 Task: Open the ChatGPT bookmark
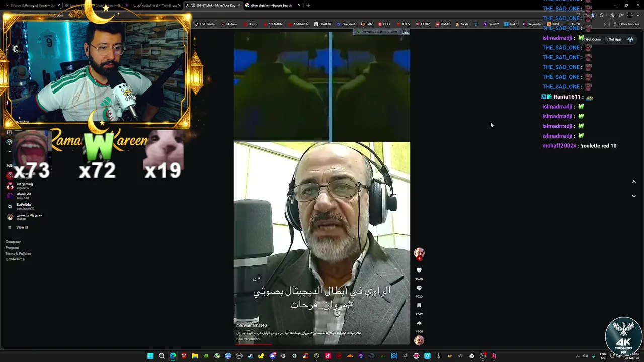(323, 24)
